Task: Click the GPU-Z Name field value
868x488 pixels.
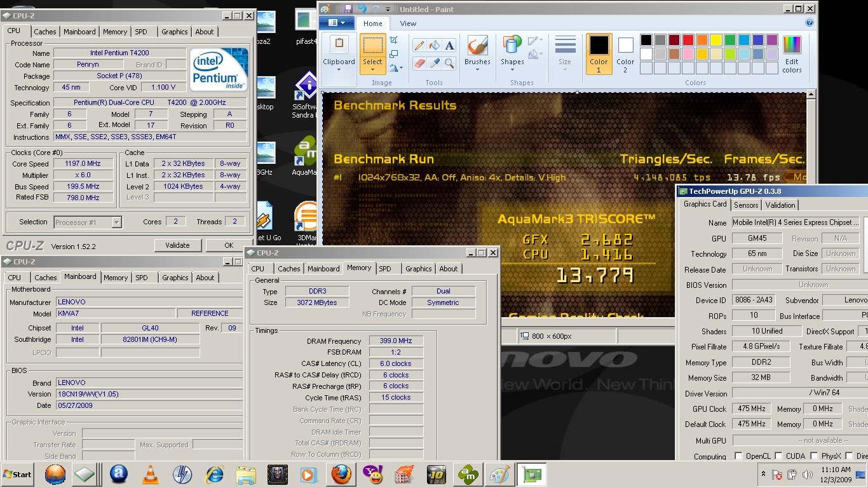Action: (x=796, y=222)
